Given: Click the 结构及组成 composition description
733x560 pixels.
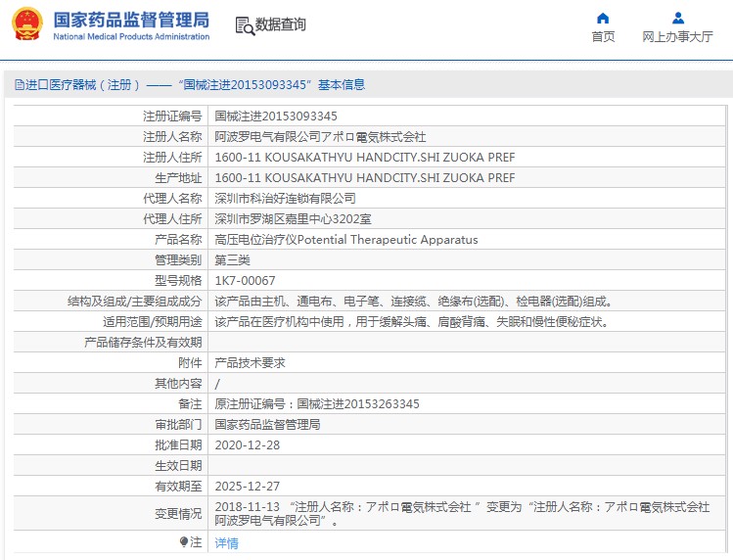Looking at the screenshot, I should point(414,302).
